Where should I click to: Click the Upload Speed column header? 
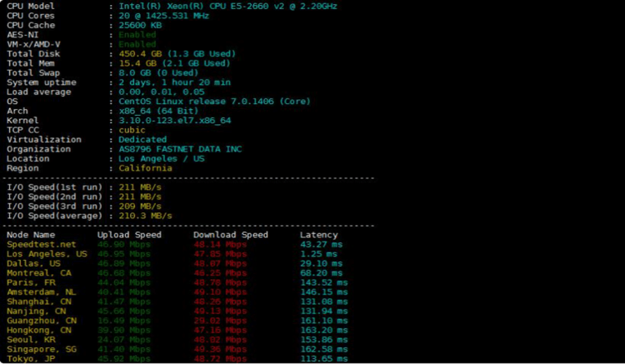129,235
